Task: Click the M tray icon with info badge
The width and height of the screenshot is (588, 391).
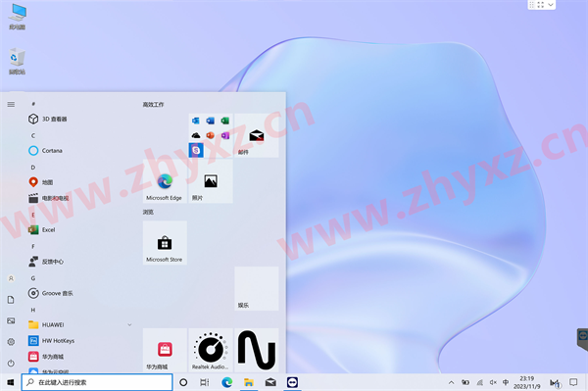Action: click(555, 383)
